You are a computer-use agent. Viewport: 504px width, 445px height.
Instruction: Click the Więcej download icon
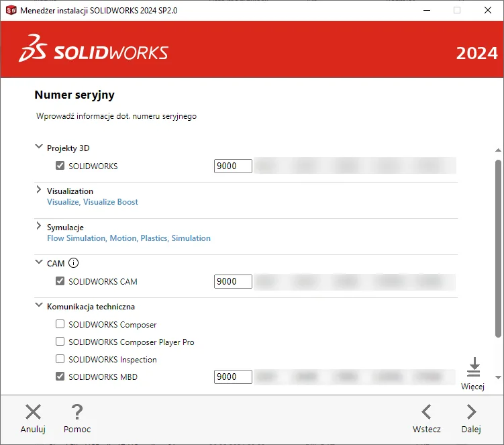474,367
